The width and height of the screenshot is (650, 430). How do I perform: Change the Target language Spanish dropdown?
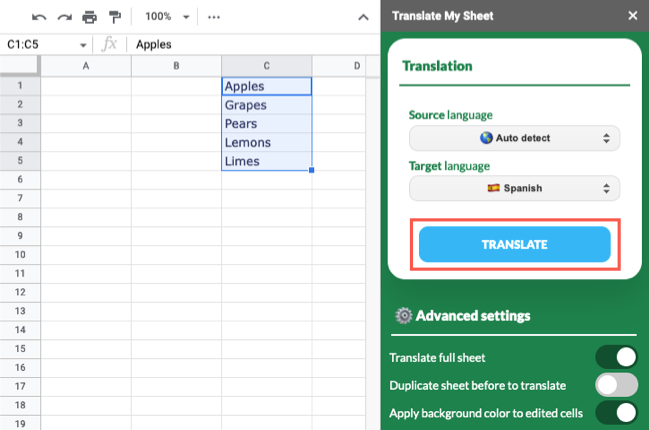tap(514, 188)
